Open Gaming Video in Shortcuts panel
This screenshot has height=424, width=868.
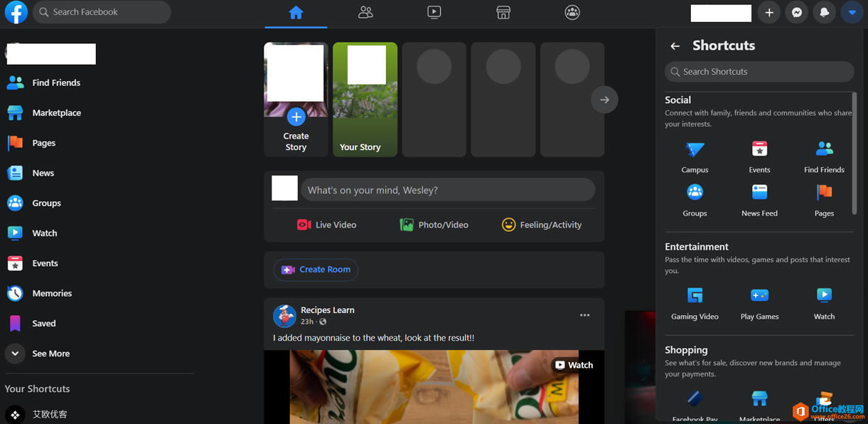695,304
